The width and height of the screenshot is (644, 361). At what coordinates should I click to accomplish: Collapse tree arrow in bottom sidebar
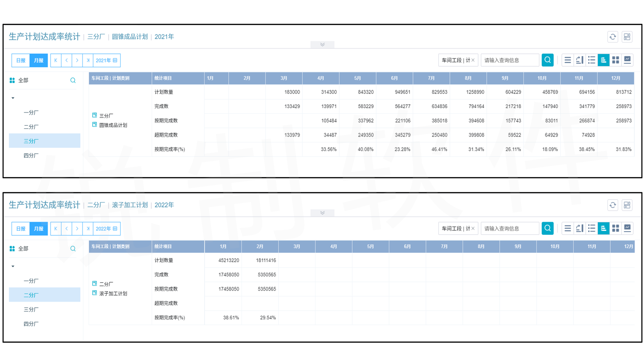pyautogui.click(x=13, y=266)
